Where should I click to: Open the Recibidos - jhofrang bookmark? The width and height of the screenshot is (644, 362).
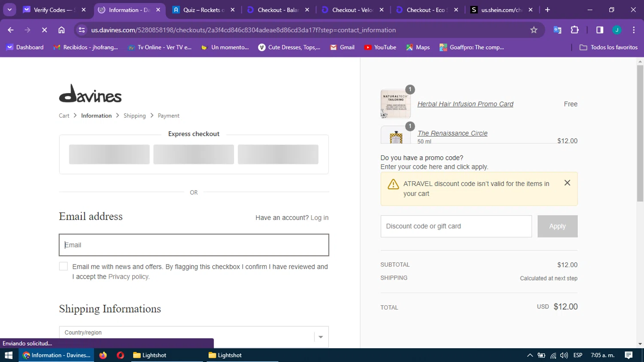point(86,47)
